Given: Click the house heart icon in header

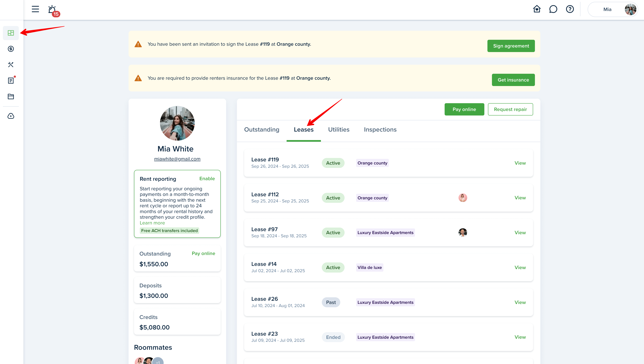Looking at the screenshot, I should point(537,9).
